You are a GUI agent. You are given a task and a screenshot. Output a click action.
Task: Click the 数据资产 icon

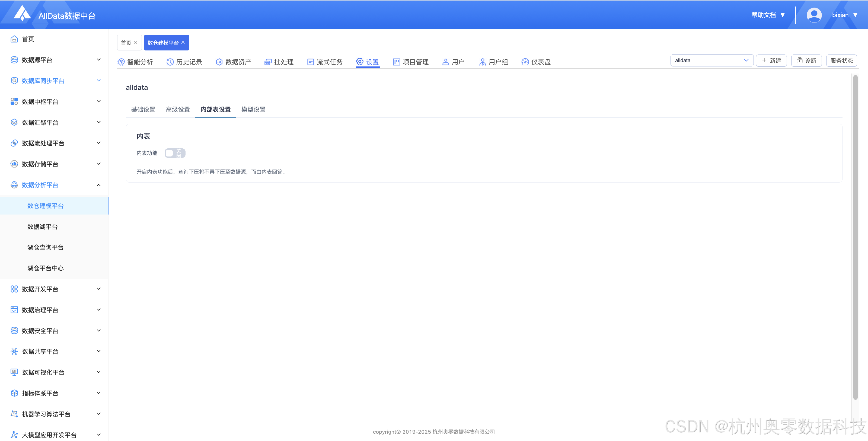[219, 62]
